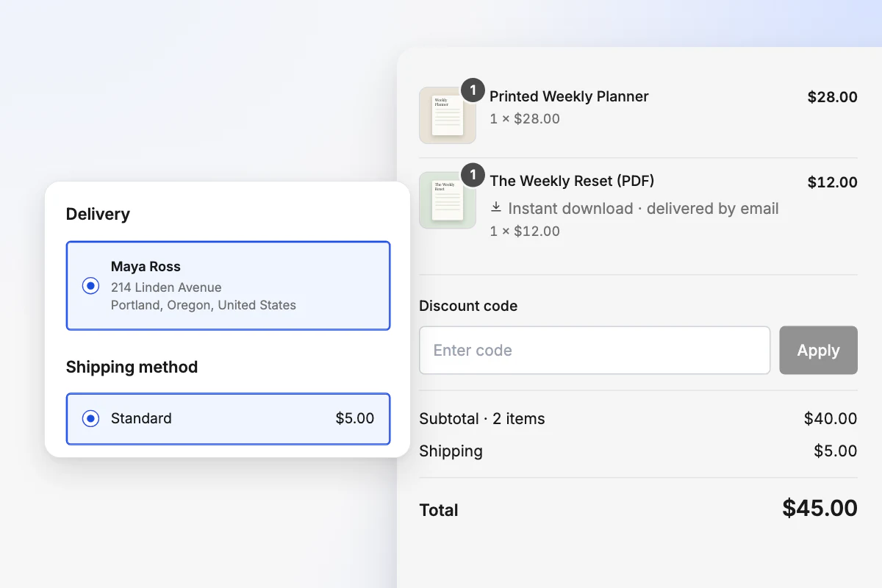This screenshot has width=882, height=588.
Task: Click the 214 Linden Avenue address line
Action: 166,287
